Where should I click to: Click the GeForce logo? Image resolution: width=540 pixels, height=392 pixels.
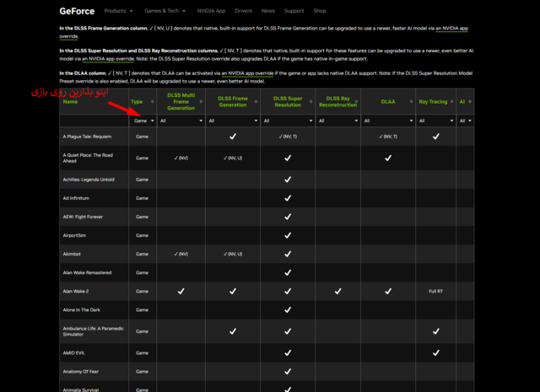77,11
